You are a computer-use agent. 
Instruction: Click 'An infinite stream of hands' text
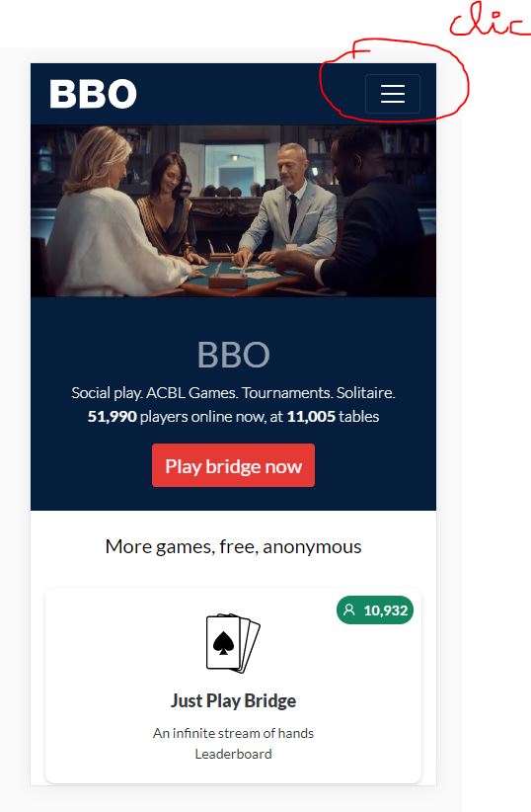pyautogui.click(x=233, y=733)
